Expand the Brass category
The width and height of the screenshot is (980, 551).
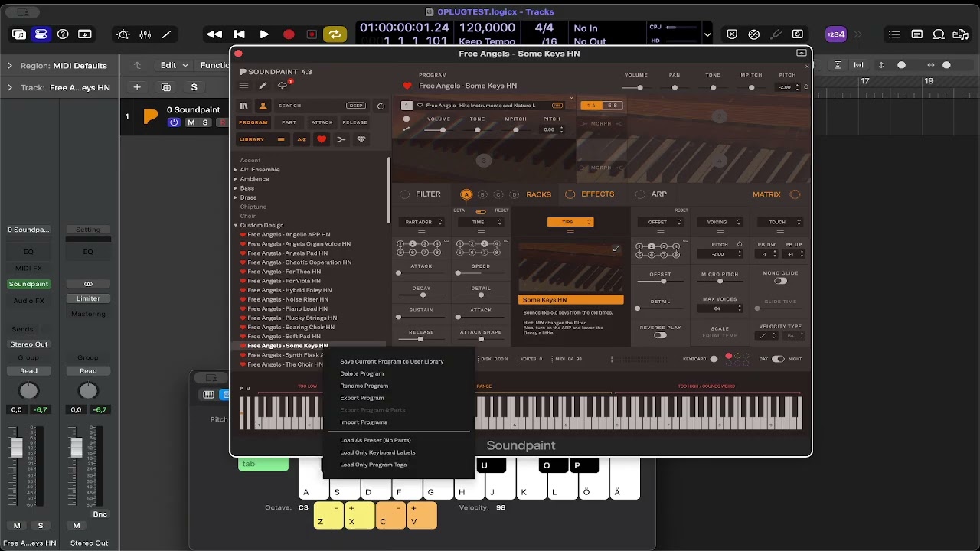236,197
